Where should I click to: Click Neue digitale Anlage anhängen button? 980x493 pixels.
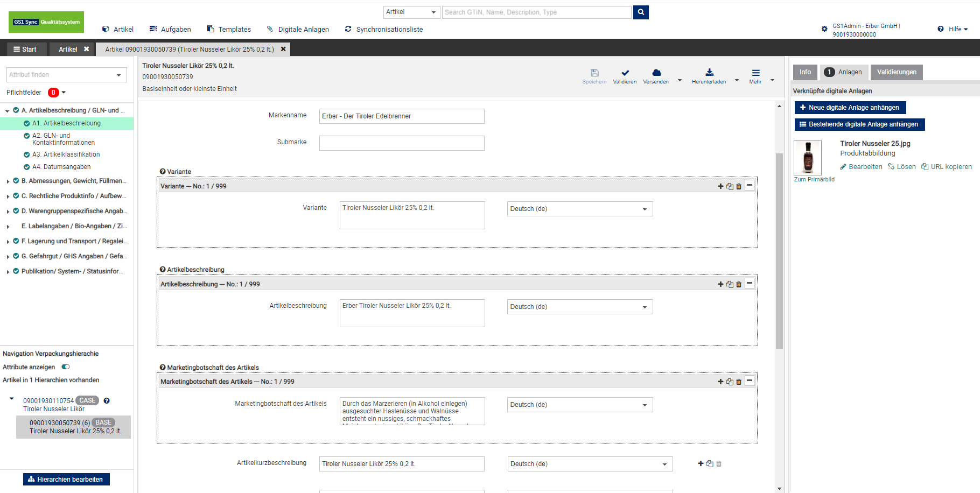(850, 108)
